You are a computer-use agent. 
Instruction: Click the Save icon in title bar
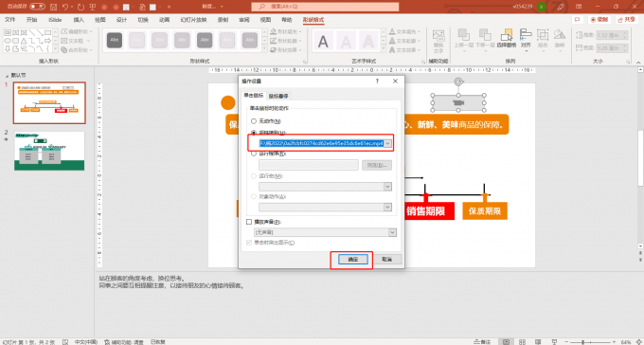53,7
